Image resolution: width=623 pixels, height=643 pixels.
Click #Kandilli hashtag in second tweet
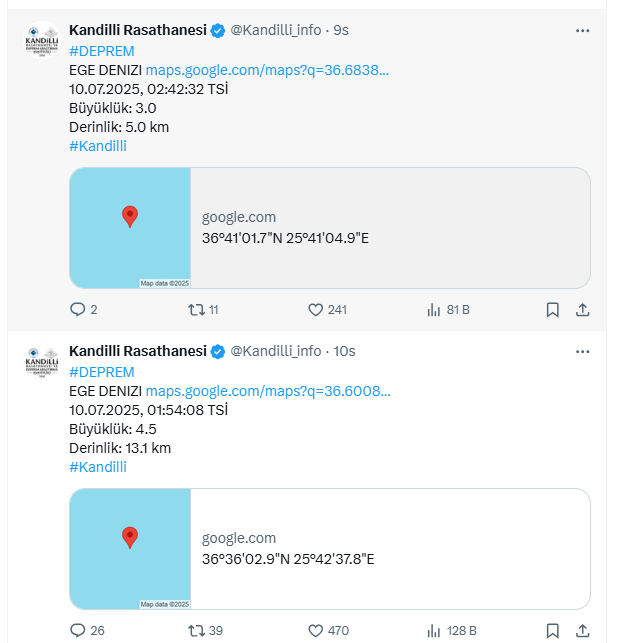click(x=98, y=467)
